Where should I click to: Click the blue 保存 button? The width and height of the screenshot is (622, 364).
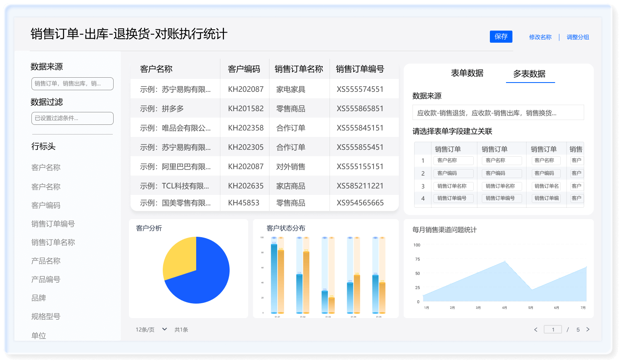pyautogui.click(x=501, y=37)
